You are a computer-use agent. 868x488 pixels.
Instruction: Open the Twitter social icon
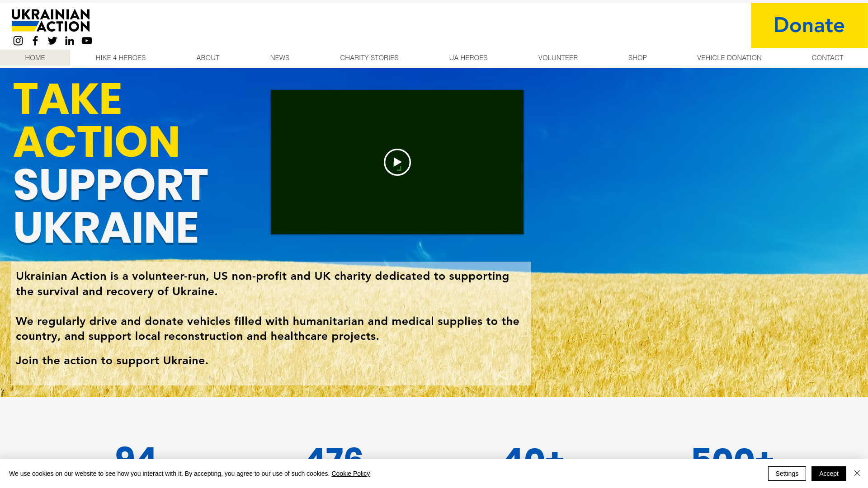[x=52, y=41]
